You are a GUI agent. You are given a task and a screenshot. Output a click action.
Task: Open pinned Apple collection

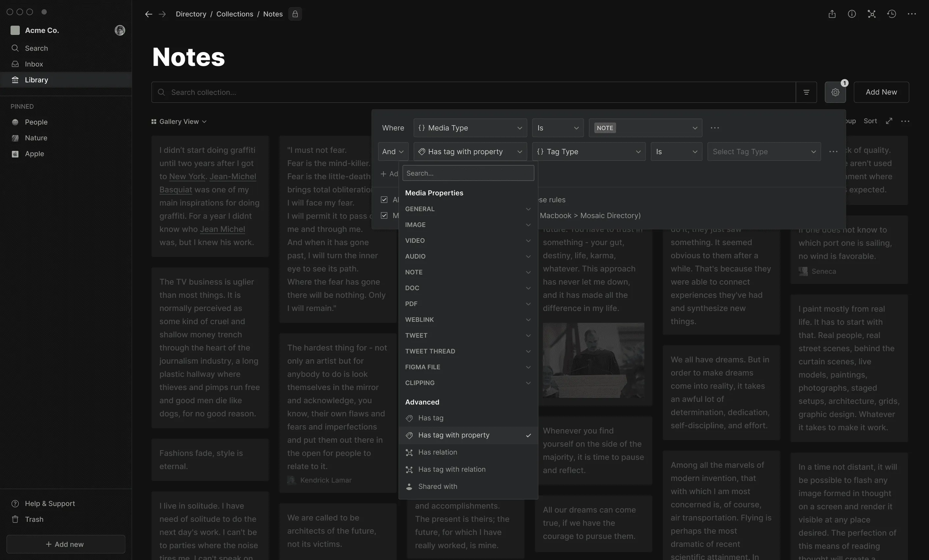tap(66, 154)
